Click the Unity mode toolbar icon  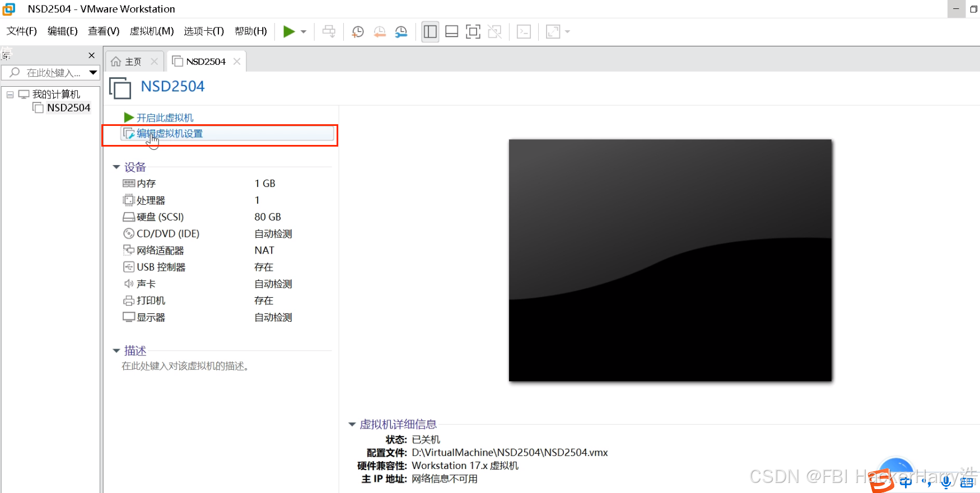coord(495,32)
